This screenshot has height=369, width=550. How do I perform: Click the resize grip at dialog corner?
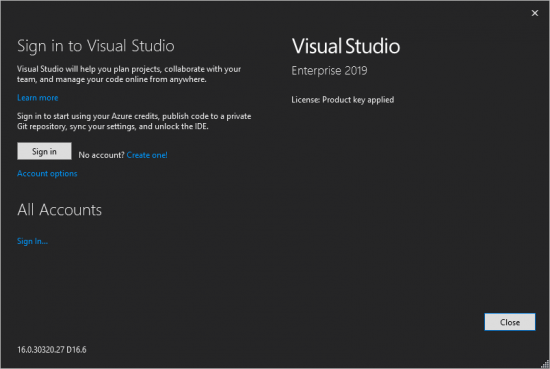pos(545,364)
